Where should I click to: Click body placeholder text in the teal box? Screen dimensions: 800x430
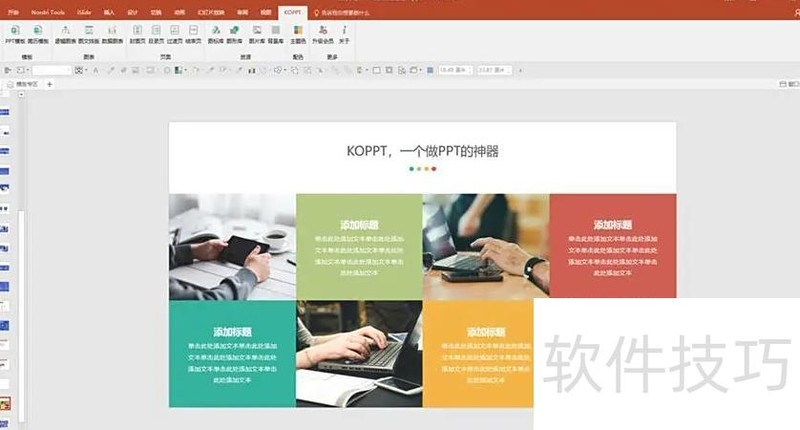click(232, 363)
